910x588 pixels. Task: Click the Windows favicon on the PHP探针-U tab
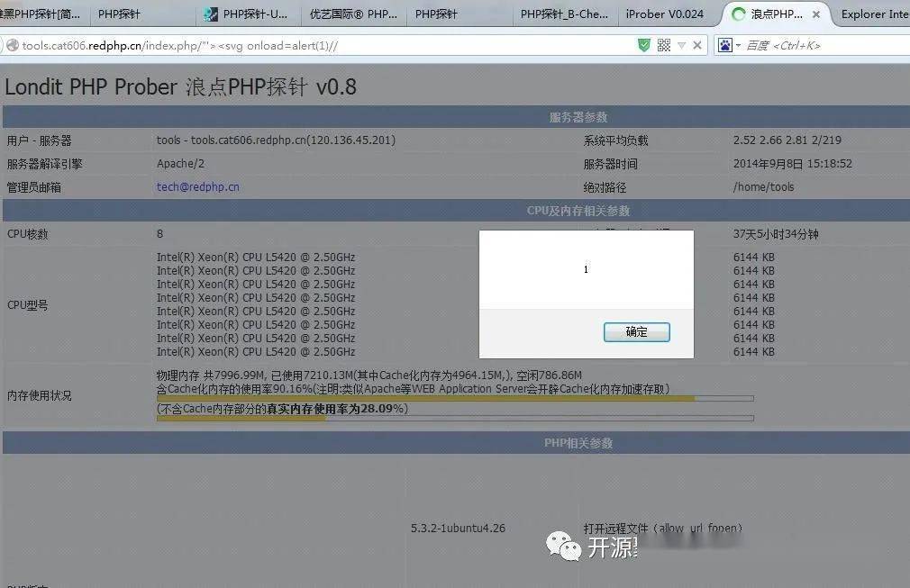[x=209, y=14]
